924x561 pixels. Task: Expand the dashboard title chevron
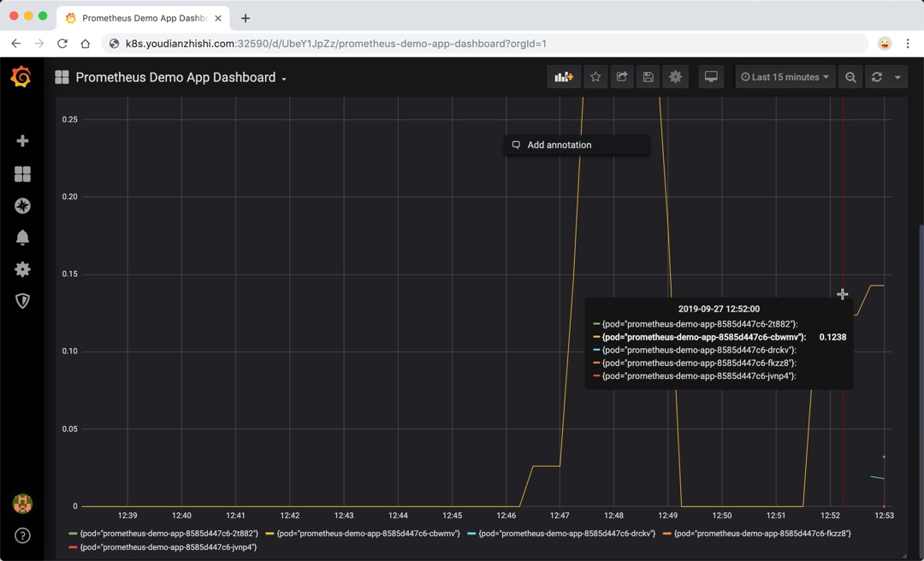[x=282, y=77]
